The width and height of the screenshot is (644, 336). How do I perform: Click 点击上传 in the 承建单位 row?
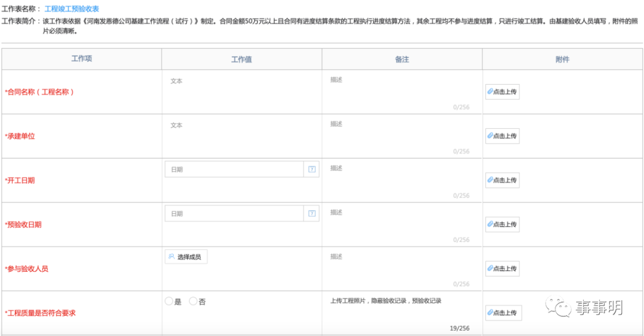[502, 136]
